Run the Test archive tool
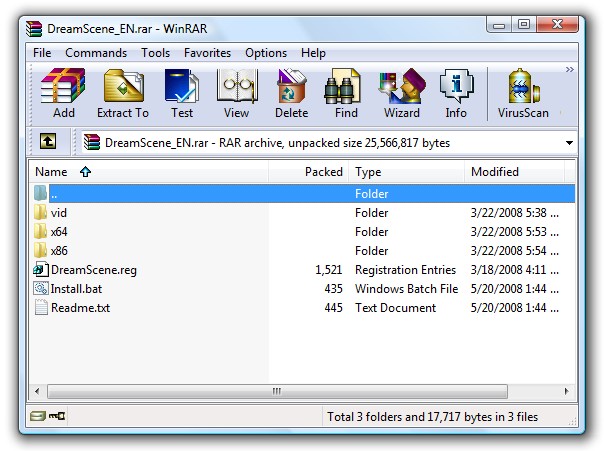 pos(181,86)
